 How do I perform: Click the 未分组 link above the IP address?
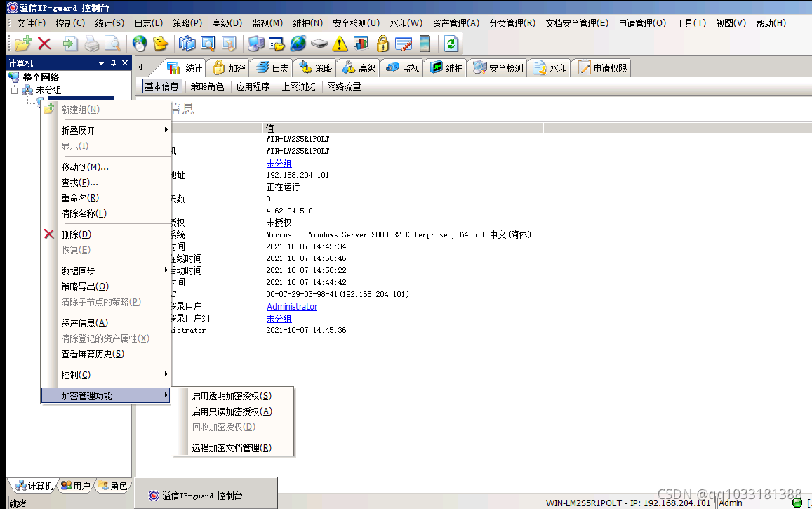(279, 164)
